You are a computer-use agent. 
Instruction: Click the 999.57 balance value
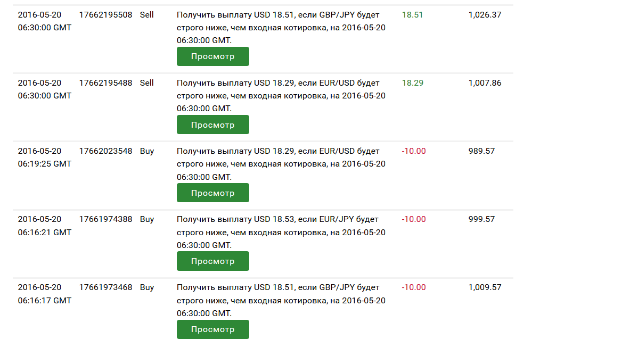click(x=481, y=219)
